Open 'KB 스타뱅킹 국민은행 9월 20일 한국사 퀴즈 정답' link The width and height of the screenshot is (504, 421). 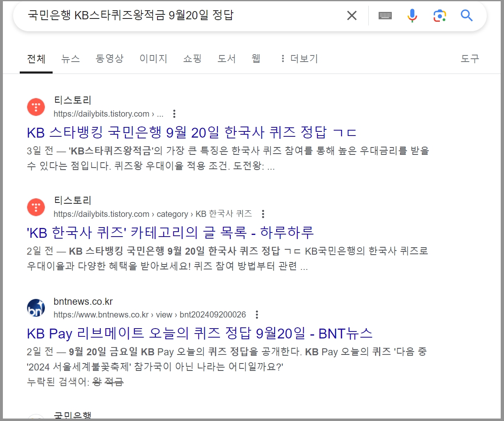click(192, 132)
